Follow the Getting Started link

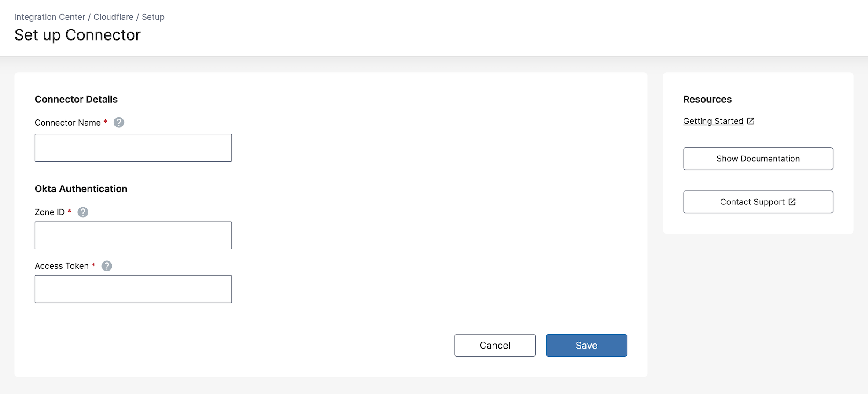coord(713,121)
